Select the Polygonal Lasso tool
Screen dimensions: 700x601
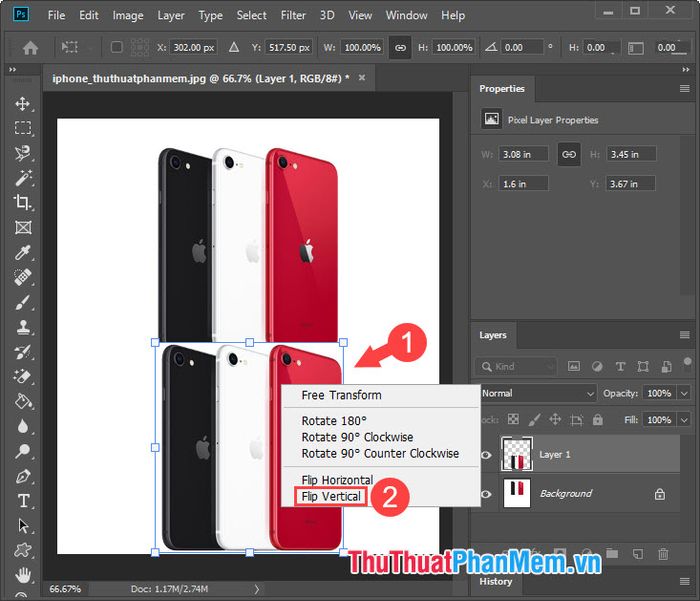[22, 153]
